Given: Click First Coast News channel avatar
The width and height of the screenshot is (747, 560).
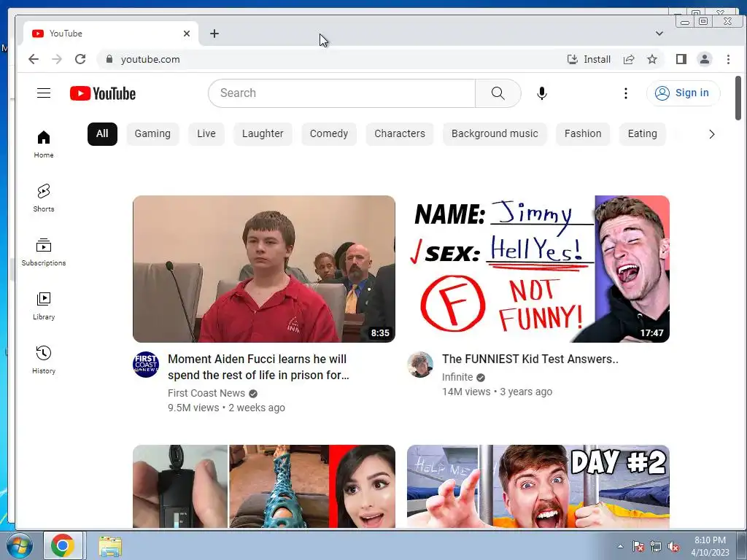Looking at the screenshot, I should [146, 365].
